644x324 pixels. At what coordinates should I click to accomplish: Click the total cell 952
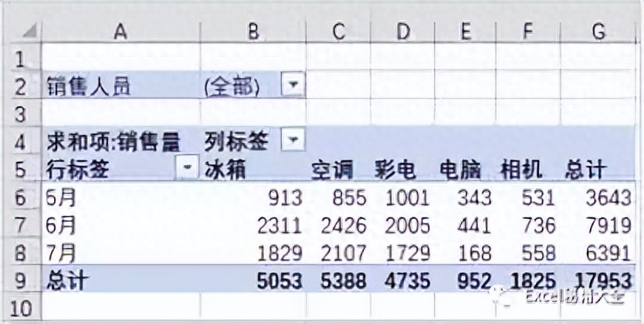pyautogui.click(x=465, y=281)
